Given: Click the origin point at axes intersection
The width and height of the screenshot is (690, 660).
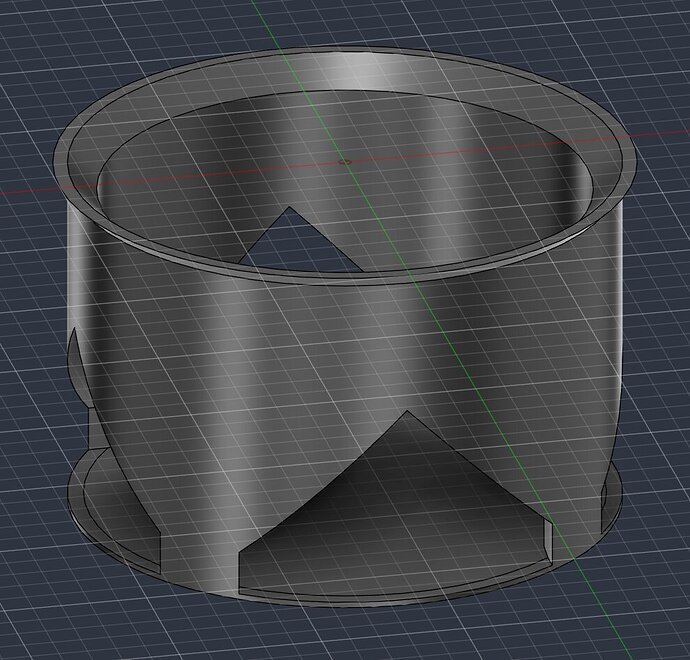Looking at the screenshot, I should (x=346, y=161).
